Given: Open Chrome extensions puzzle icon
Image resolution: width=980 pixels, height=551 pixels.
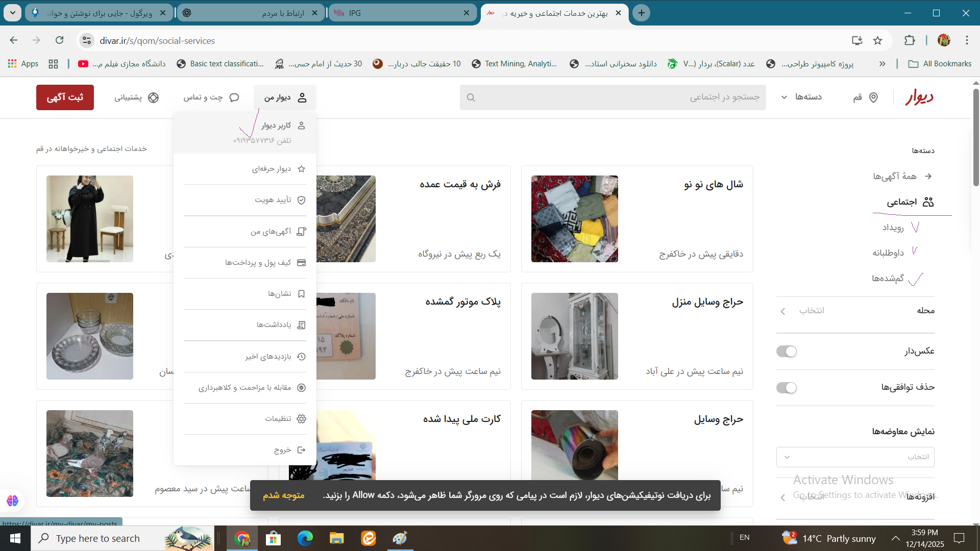Looking at the screenshot, I should tap(909, 40).
